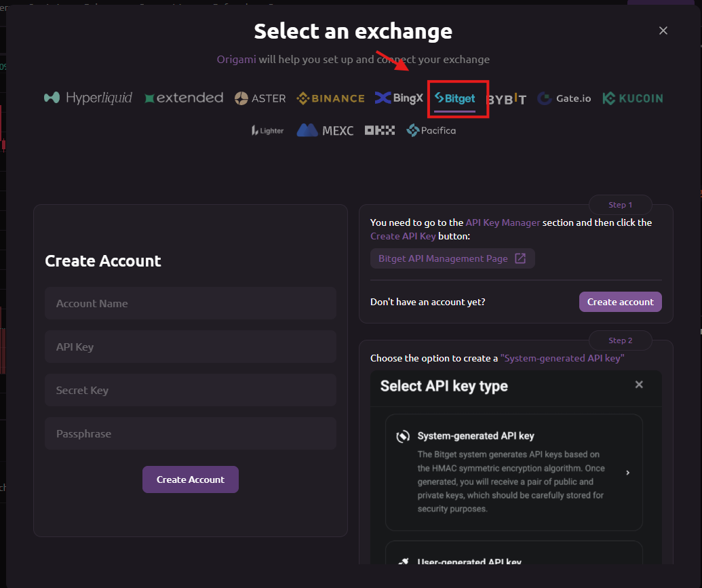Image resolution: width=702 pixels, height=588 pixels.
Task: Expand the System-generated API key chevron
Action: click(627, 473)
